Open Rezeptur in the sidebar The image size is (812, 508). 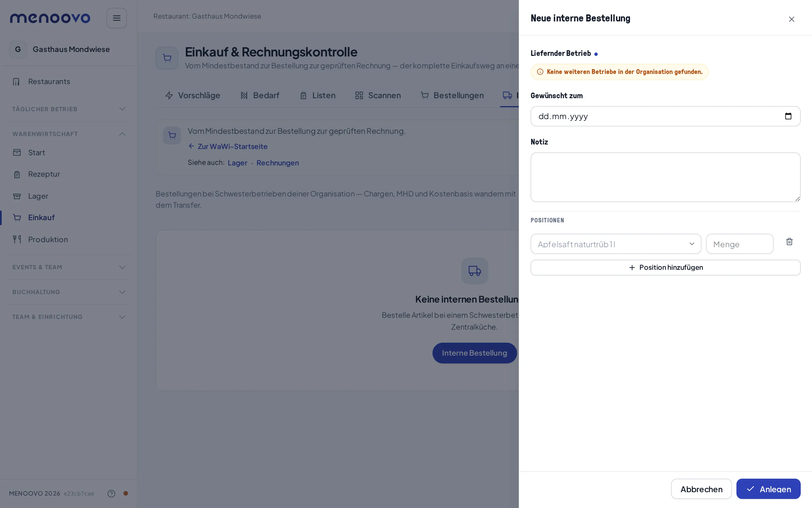[x=69, y=174]
